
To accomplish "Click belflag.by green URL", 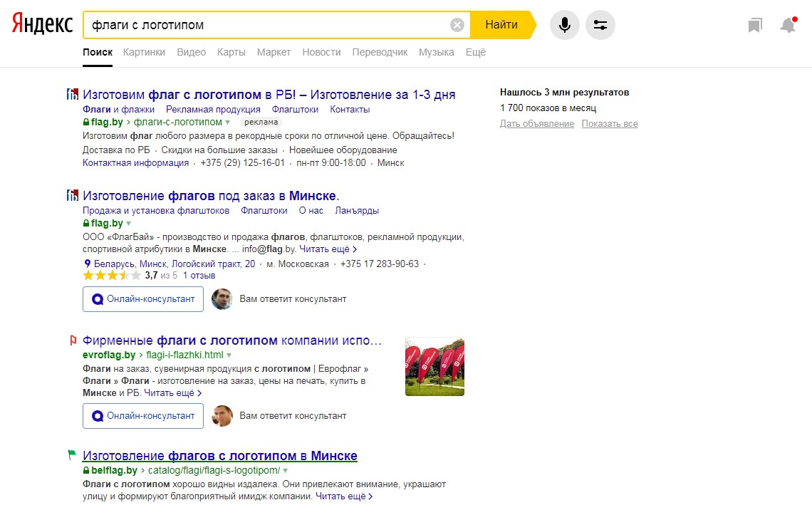I will point(114,470).
